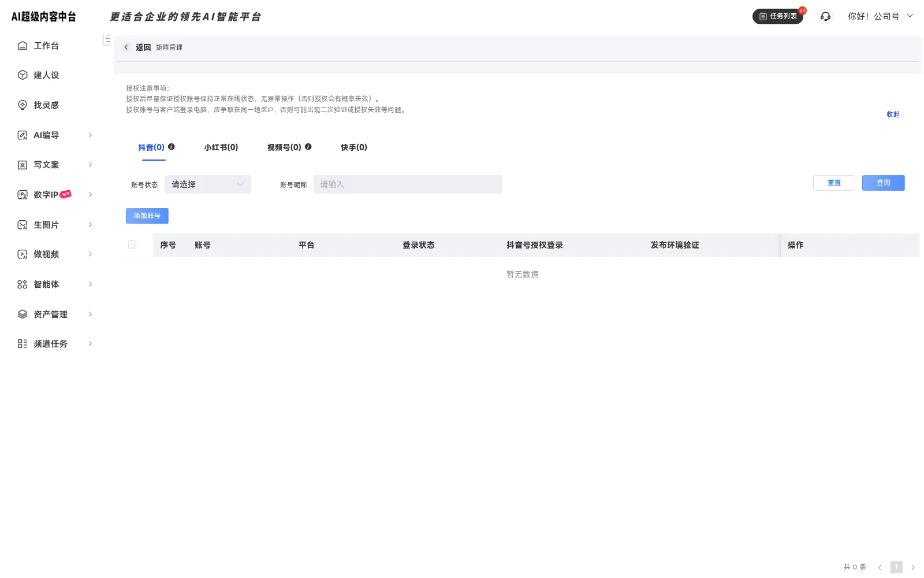Switch to the 快手(0) tab
This screenshot has height=578, width=924.
pos(354,147)
